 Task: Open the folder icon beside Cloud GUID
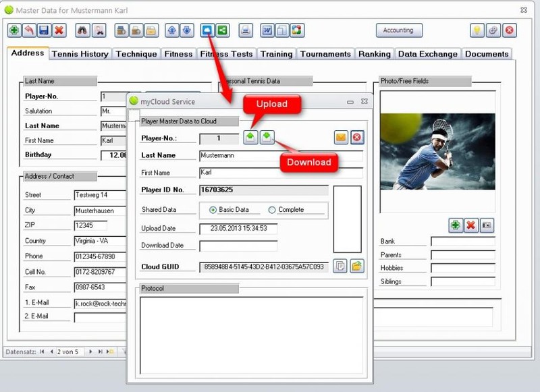click(x=357, y=267)
